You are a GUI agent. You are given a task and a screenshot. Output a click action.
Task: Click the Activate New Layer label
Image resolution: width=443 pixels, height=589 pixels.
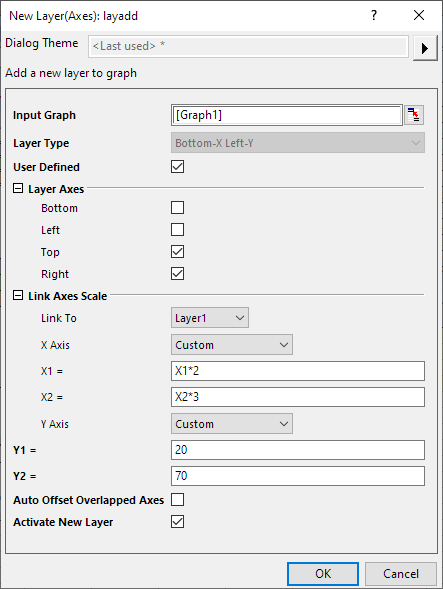click(x=63, y=522)
